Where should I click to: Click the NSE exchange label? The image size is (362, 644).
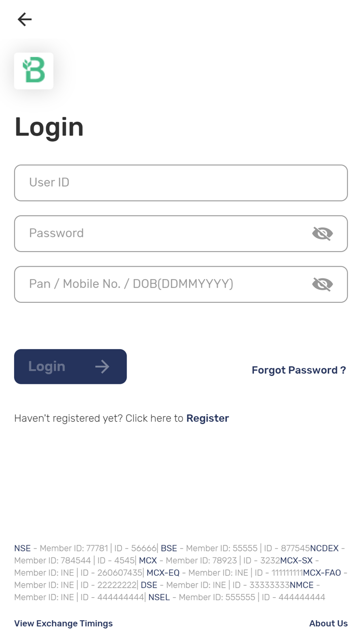tap(22, 548)
